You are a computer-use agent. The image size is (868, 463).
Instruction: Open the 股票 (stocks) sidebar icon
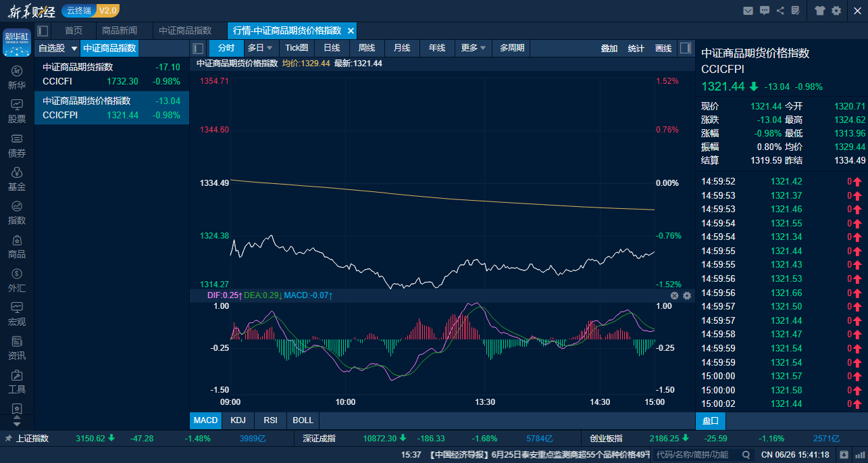17,111
